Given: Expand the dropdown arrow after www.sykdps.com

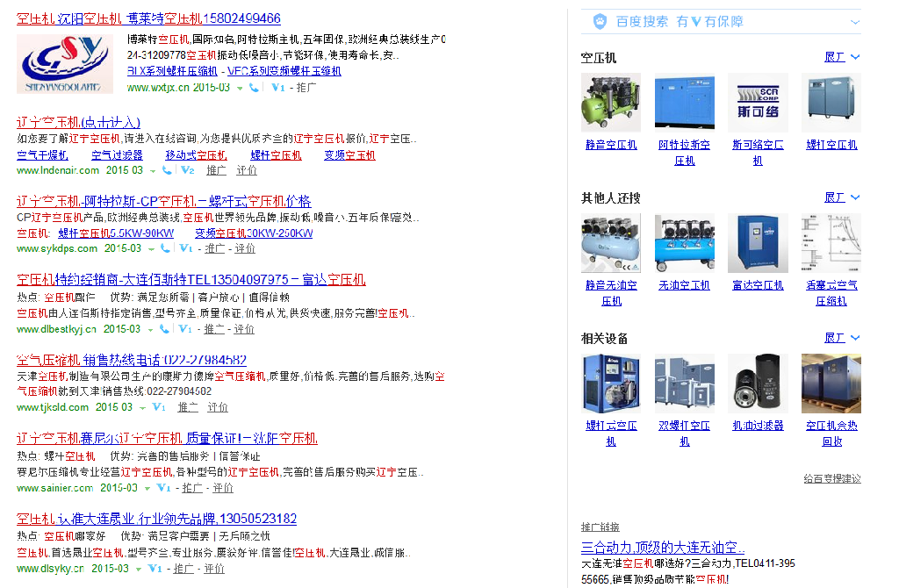Looking at the screenshot, I should [151, 248].
